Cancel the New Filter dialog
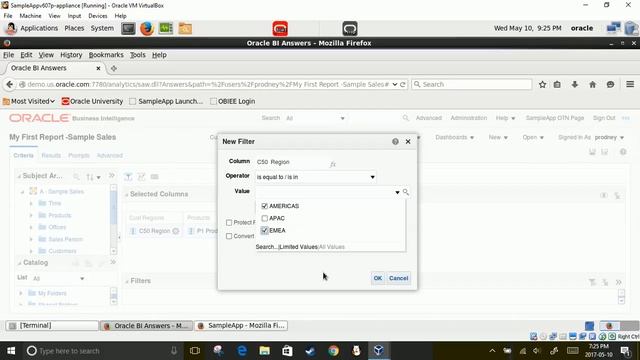This screenshot has width=640, height=360. (x=398, y=278)
